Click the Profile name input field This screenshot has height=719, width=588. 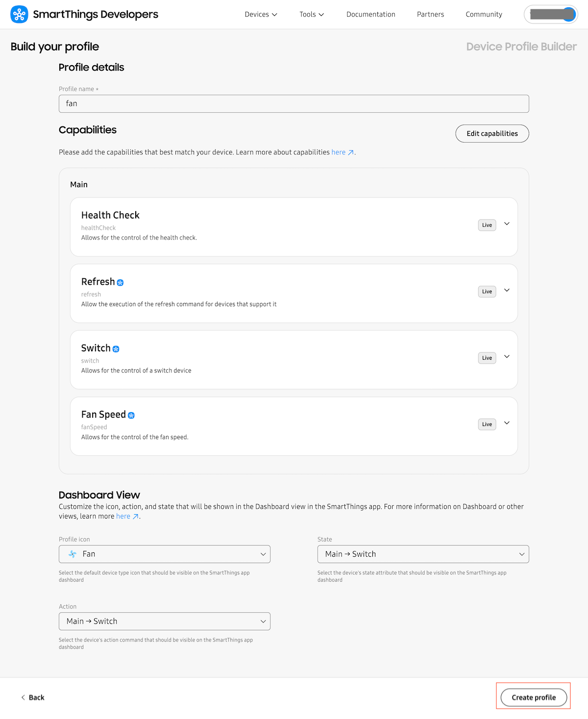[294, 103]
